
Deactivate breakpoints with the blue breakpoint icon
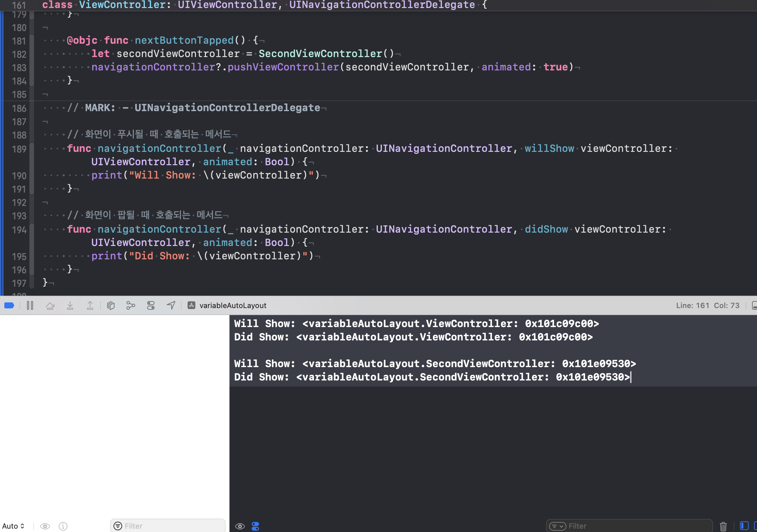tap(9, 305)
